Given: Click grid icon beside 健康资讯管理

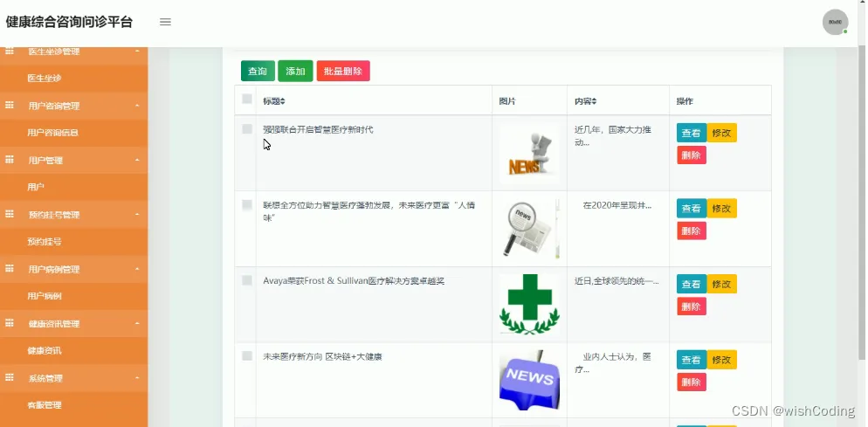Looking at the screenshot, I should (x=10, y=323).
